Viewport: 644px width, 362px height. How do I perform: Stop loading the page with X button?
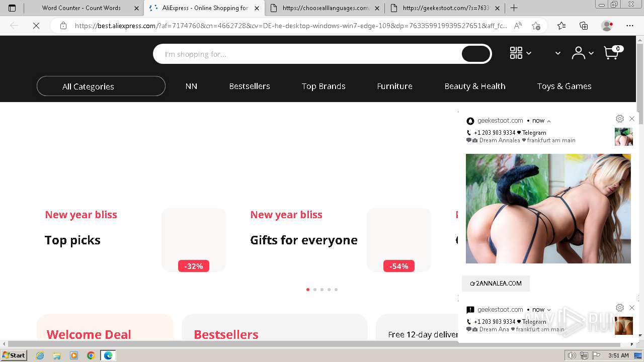[x=36, y=26]
